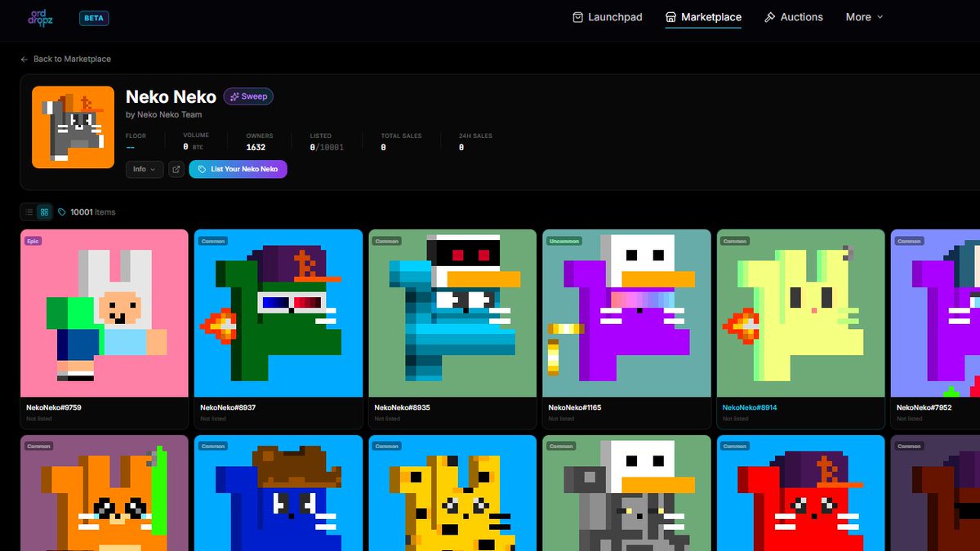Click Back to Marketplace link
The height and width of the screenshot is (551, 980).
click(x=65, y=59)
